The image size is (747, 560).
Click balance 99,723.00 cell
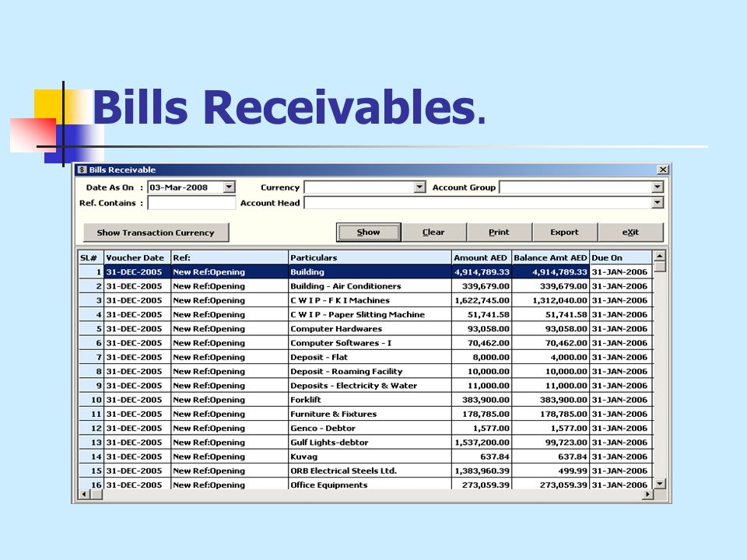coord(550,443)
